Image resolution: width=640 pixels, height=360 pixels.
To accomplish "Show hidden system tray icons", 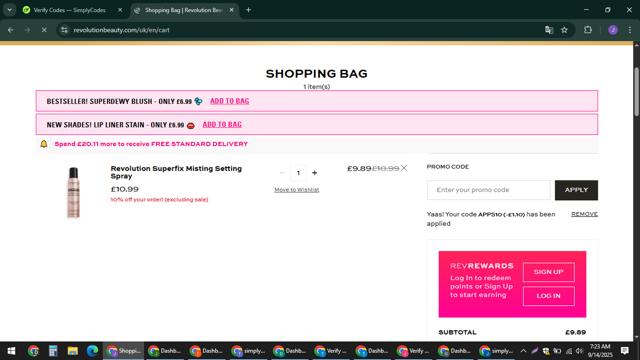I will [x=523, y=351].
